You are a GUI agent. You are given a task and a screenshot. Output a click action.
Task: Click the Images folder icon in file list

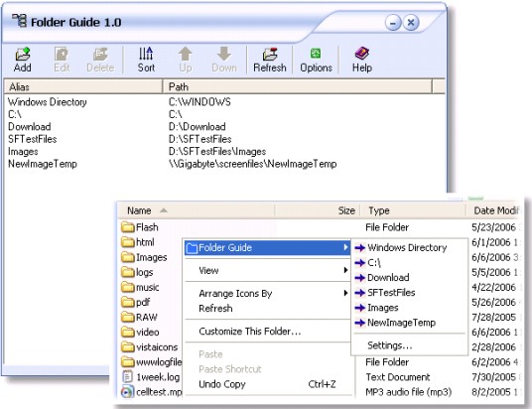coord(128,257)
